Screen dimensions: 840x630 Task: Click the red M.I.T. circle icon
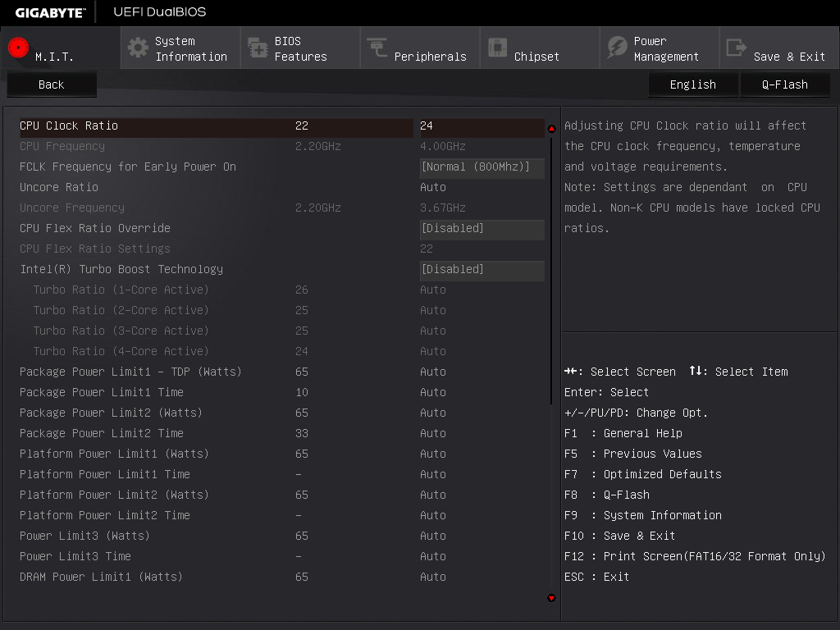point(18,48)
